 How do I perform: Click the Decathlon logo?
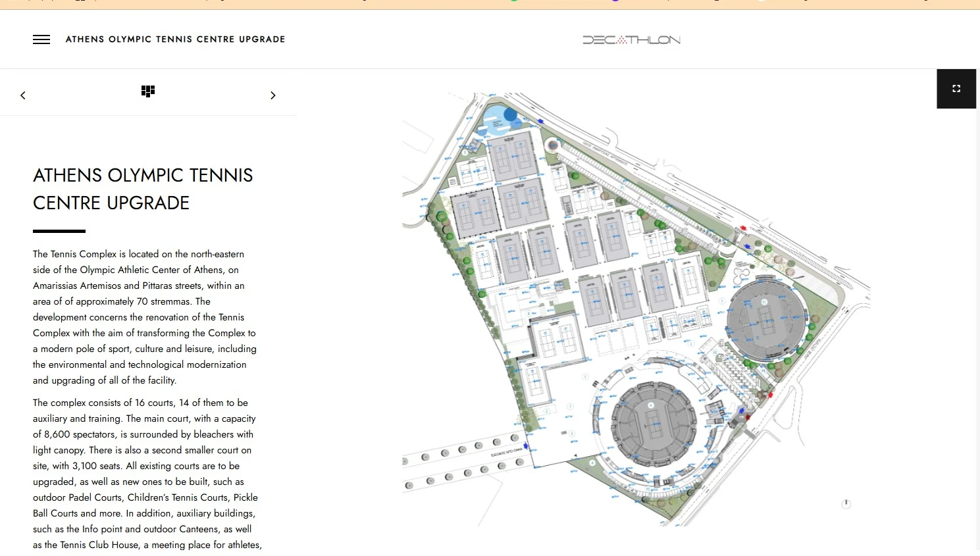coord(631,39)
